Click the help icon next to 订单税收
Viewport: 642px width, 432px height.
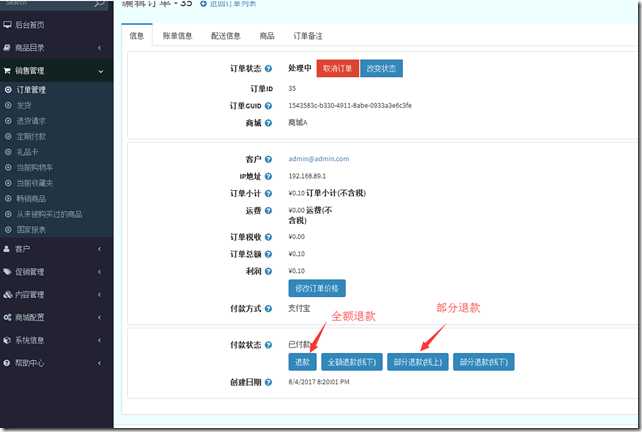pyautogui.click(x=268, y=237)
